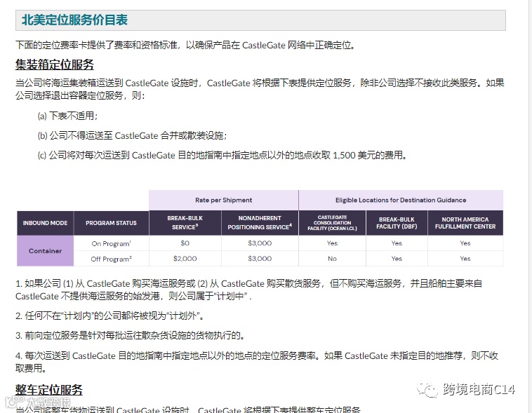Click footnote 1 about 购买海运服务
Image resolution: width=532 pixels, height=413 pixels.
(248, 290)
